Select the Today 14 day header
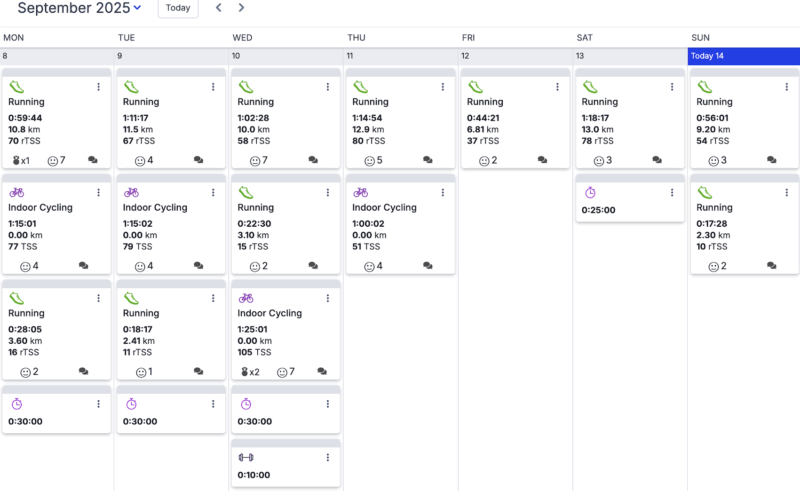The height and width of the screenshot is (491, 800). point(744,56)
